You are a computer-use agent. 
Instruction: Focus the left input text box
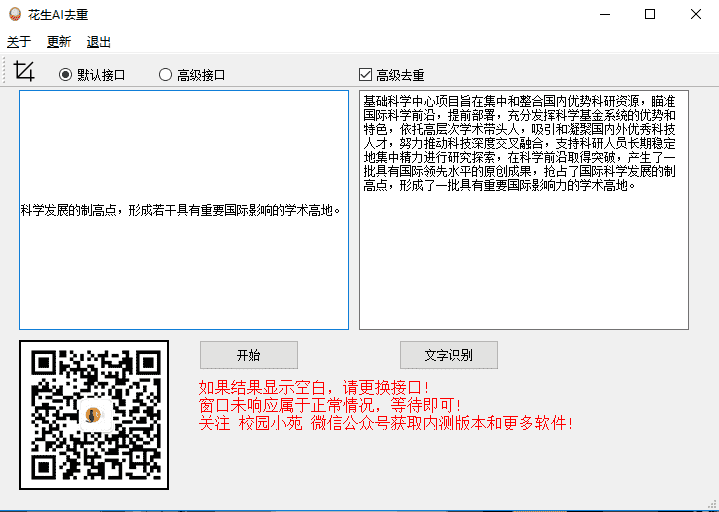click(x=184, y=270)
